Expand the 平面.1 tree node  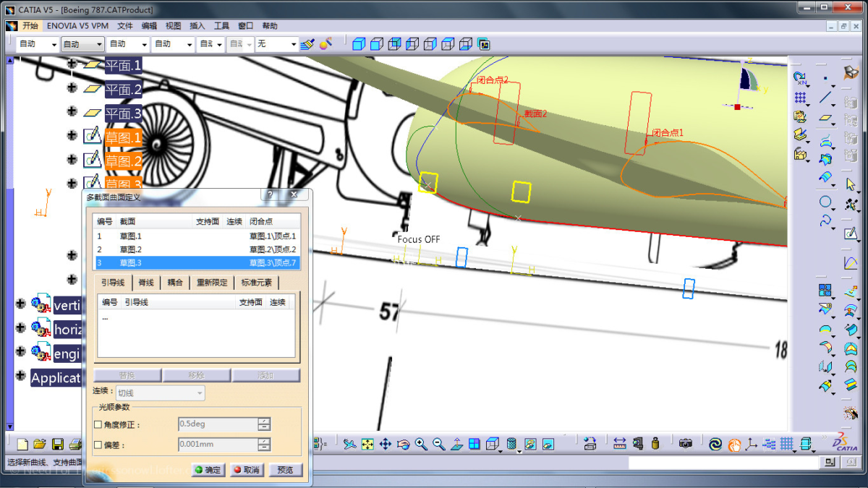[72, 64]
